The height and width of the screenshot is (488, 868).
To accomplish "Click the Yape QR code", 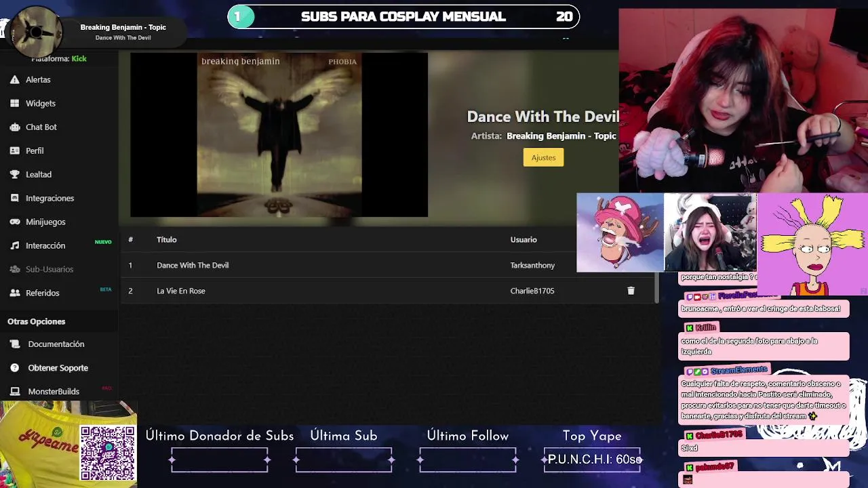I will (108, 453).
